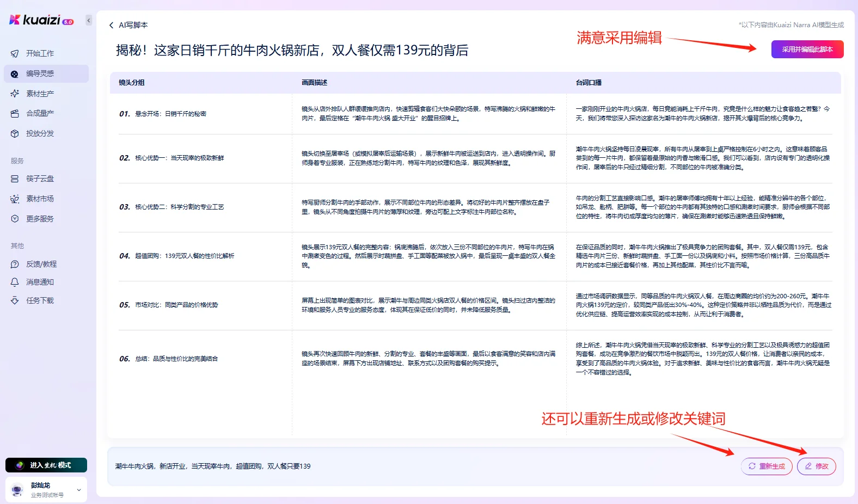Click the 筷子云盘 storage icon

pyautogui.click(x=15, y=179)
